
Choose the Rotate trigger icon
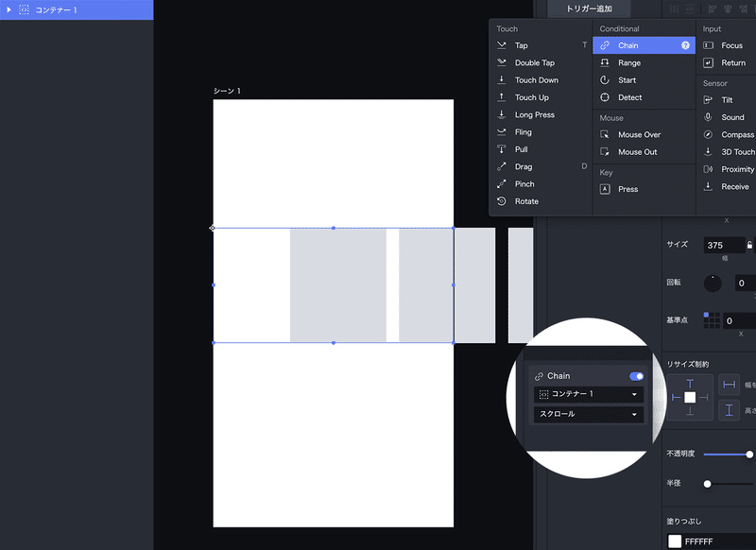tap(502, 201)
